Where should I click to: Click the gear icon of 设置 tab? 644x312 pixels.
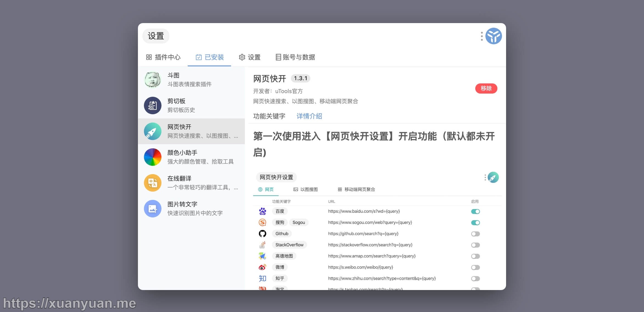pyautogui.click(x=242, y=57)
